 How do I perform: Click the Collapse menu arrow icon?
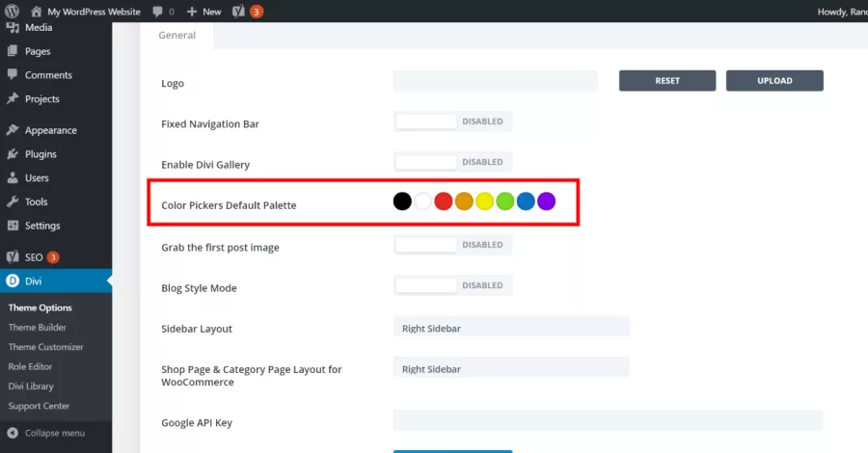tap(13, 433)
